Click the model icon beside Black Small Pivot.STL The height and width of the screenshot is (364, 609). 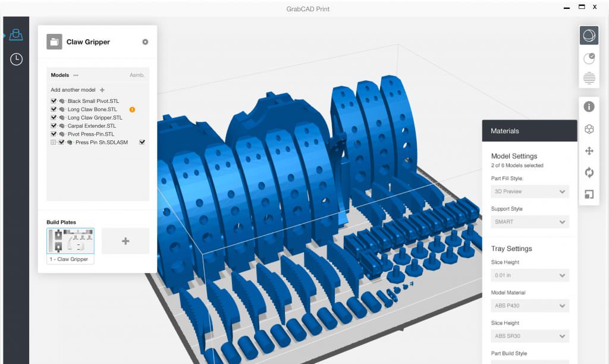click(x=62, y=101)
